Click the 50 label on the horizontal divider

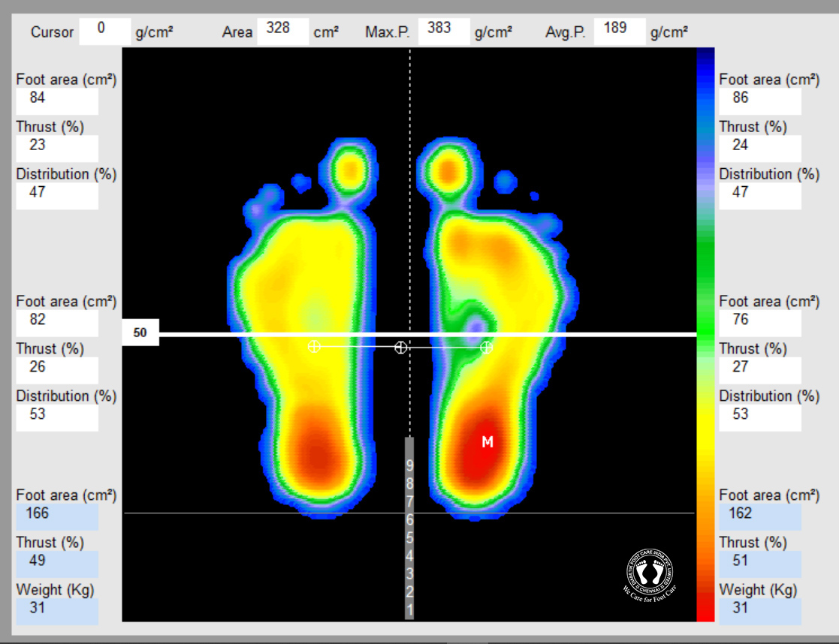pyautogui.click(x=140, y=333)
